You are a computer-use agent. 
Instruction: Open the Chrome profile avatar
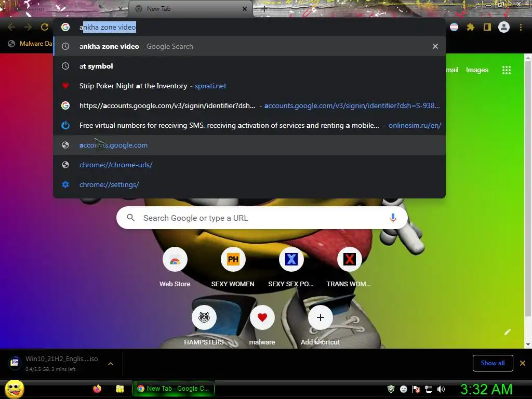pos(504,27)
